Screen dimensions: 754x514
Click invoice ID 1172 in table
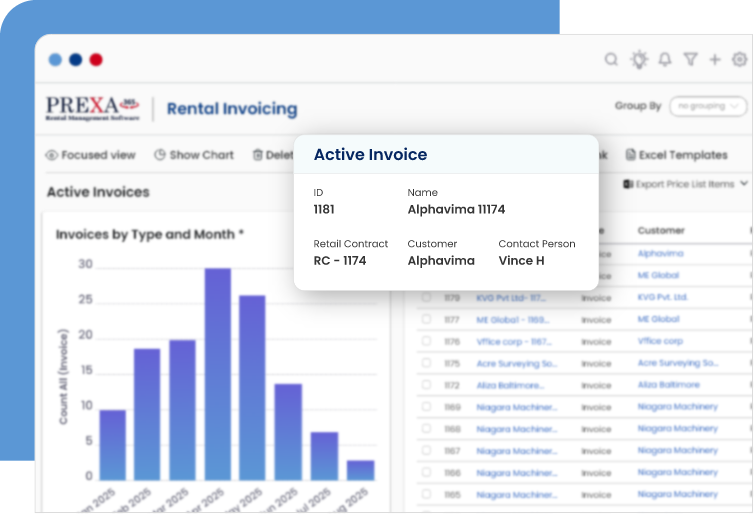[x=452, y=386]
